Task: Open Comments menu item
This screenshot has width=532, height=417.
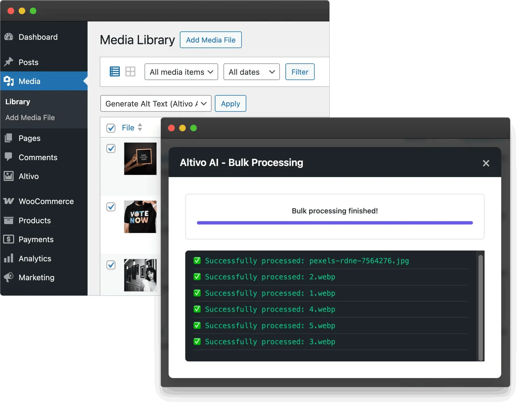Action: coord(44,157)
